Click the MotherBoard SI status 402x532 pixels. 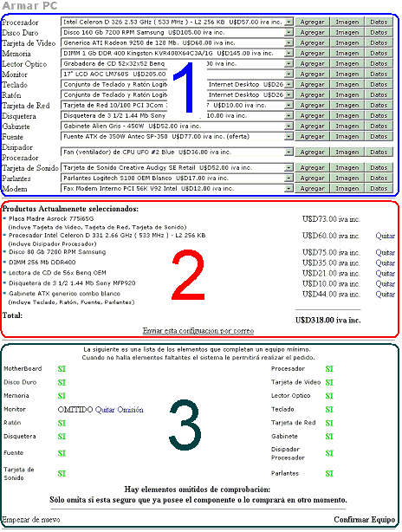62,369
